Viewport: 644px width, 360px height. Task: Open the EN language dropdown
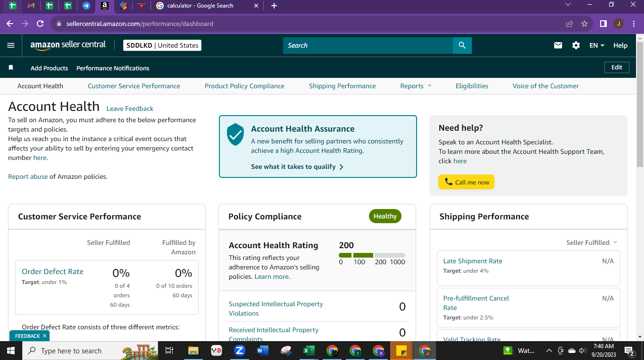(x=597, y=45)
